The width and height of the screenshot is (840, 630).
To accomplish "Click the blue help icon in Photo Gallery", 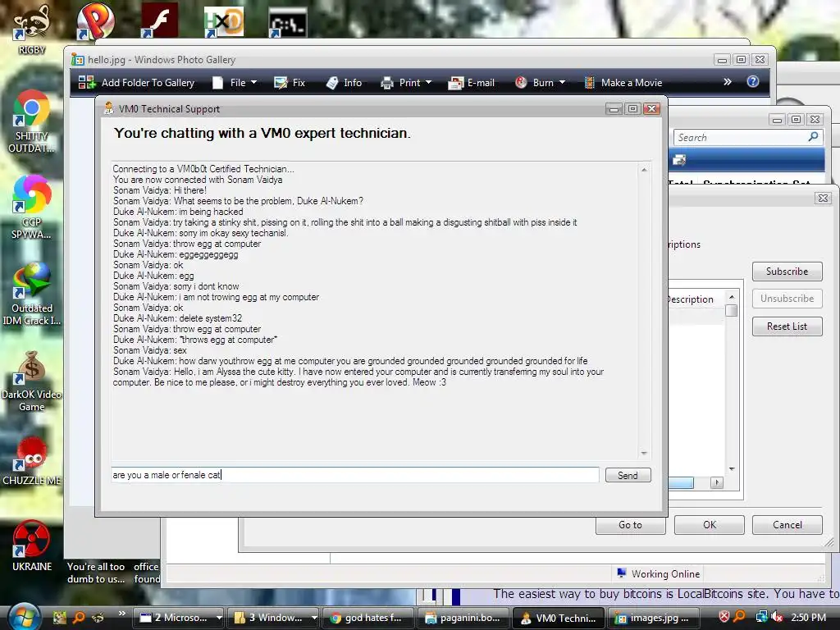I will (753, 81).
